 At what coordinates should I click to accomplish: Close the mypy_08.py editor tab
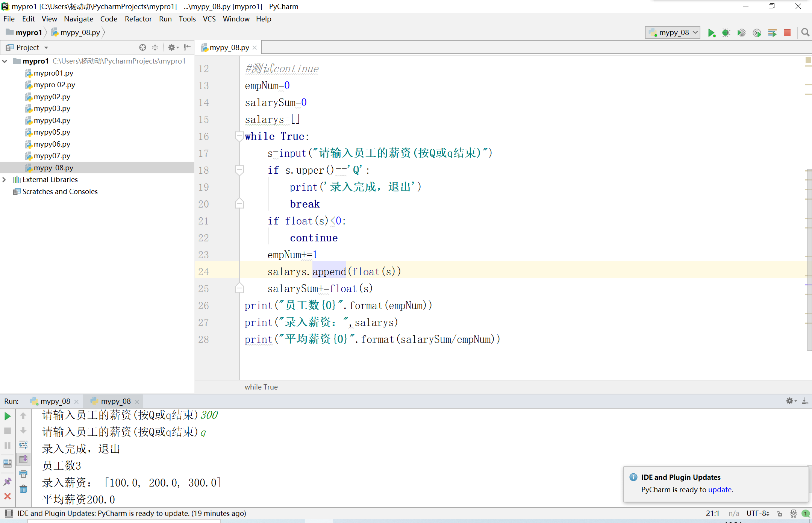pos(255,48)
